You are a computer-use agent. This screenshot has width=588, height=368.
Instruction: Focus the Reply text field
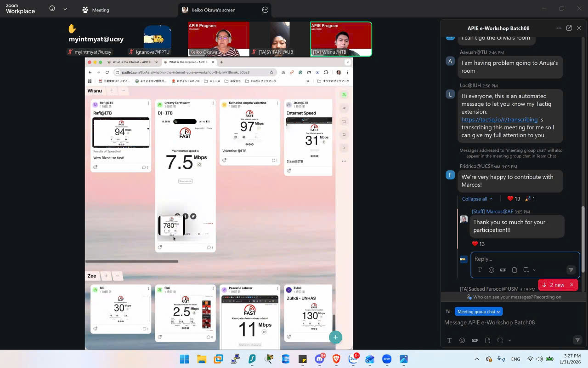tap(525, 259)
